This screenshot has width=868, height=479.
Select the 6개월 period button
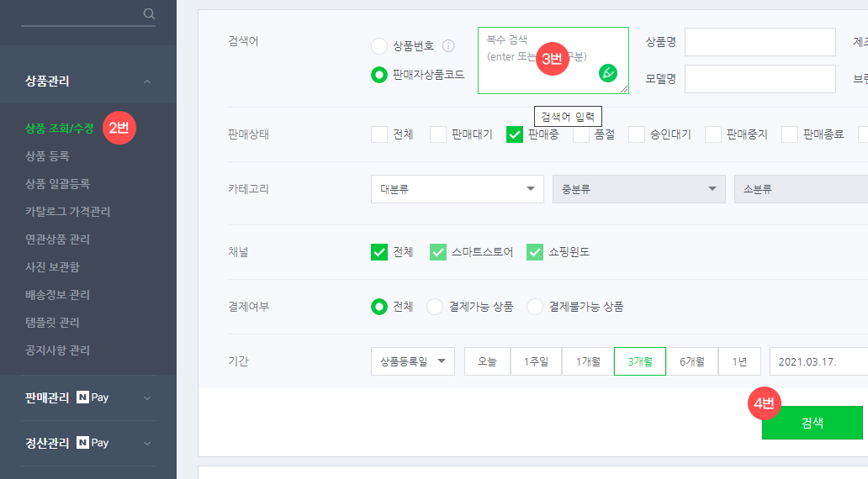692,361
